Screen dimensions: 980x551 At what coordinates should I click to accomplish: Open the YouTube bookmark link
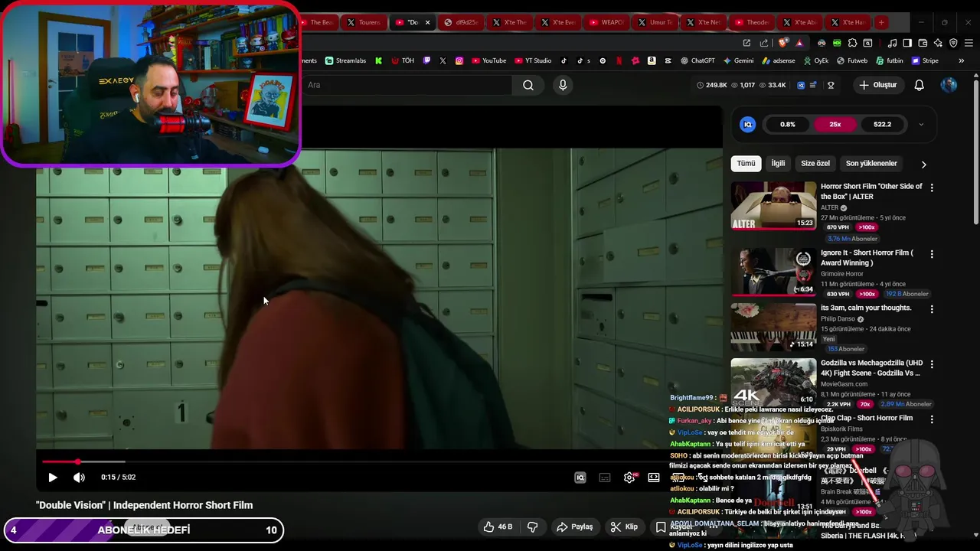488,60
